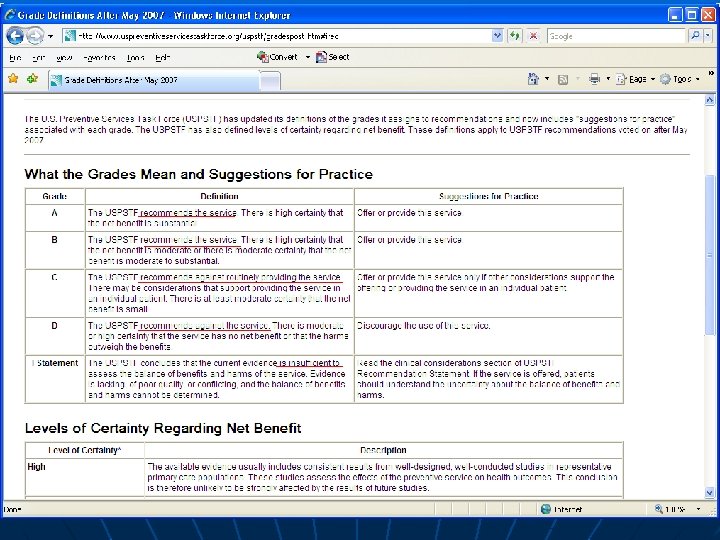The image size is (720, 540).
Task: Open the Tools gear toolbar button
Action: (680, 79)
